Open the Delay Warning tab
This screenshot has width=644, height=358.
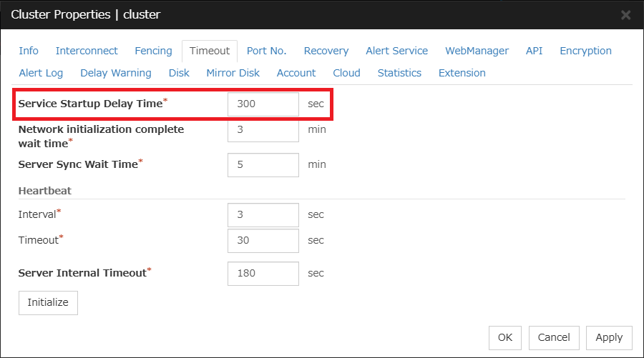point(115,73)
